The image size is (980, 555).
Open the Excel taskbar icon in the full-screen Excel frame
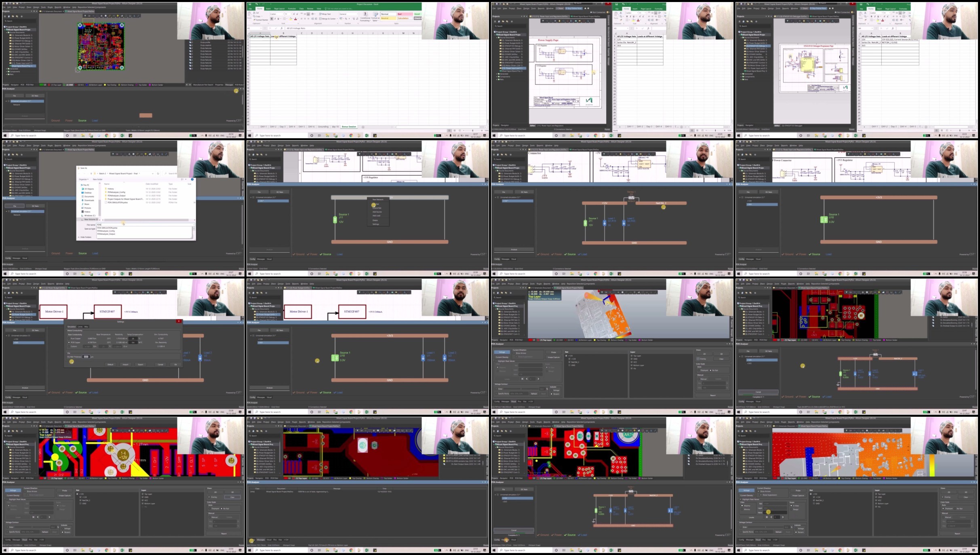(367, 135)
